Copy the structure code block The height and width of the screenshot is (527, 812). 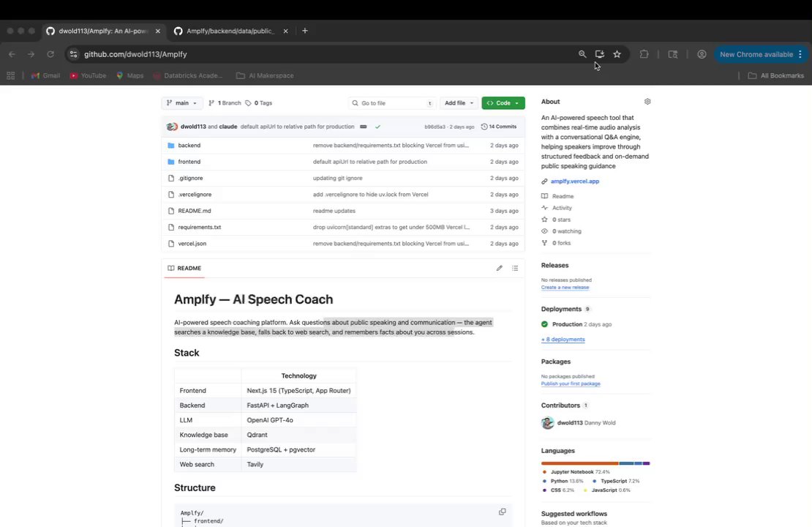click(502, 512)
